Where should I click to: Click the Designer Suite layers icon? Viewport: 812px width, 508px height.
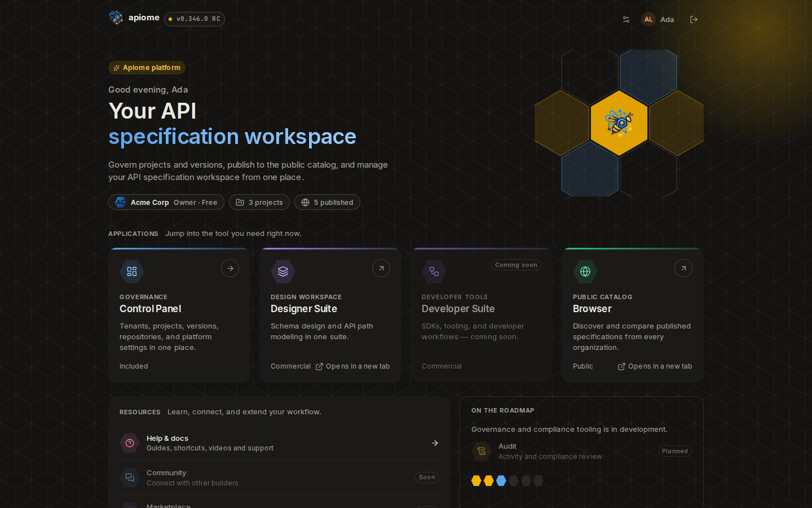283,271
